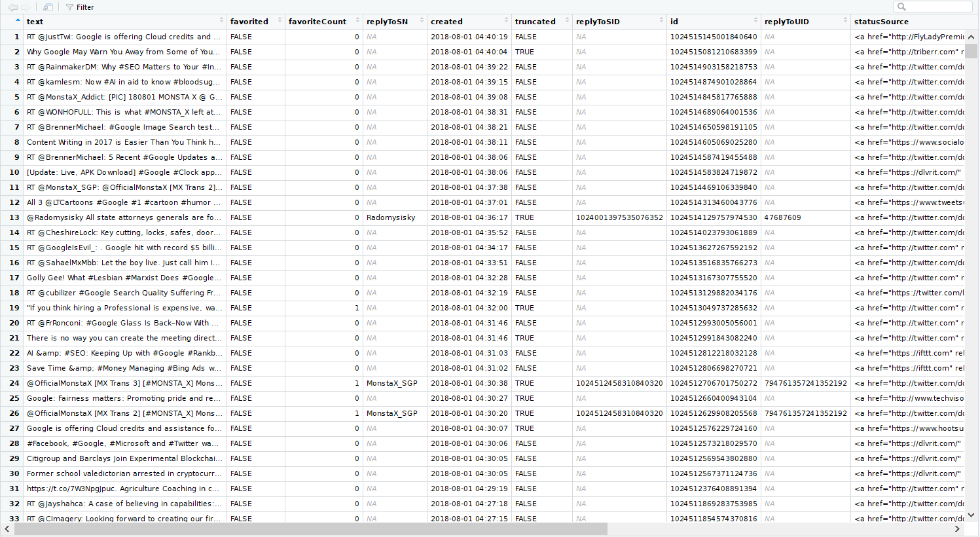
Task: Select replyToSID cell '1024001397535076352'
Action: [x=619, y=217]
